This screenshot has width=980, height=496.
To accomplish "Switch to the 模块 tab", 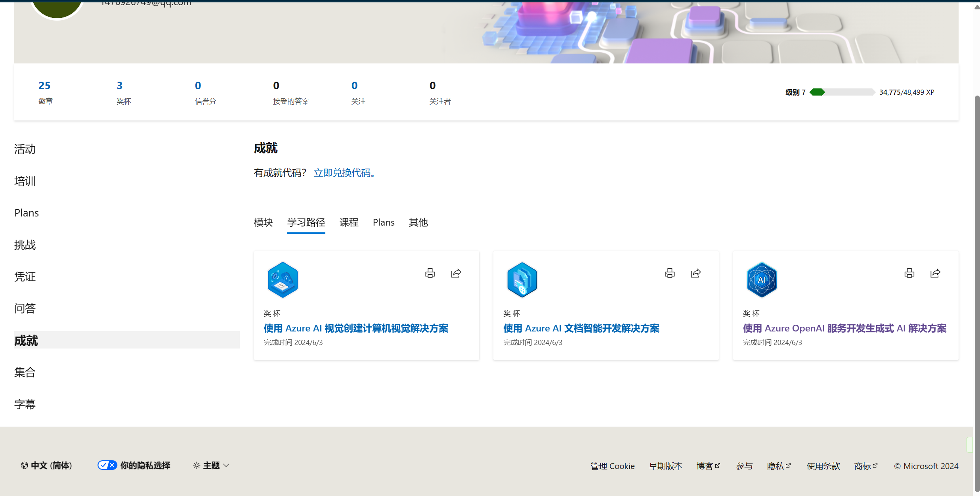I will click(264, 222).
